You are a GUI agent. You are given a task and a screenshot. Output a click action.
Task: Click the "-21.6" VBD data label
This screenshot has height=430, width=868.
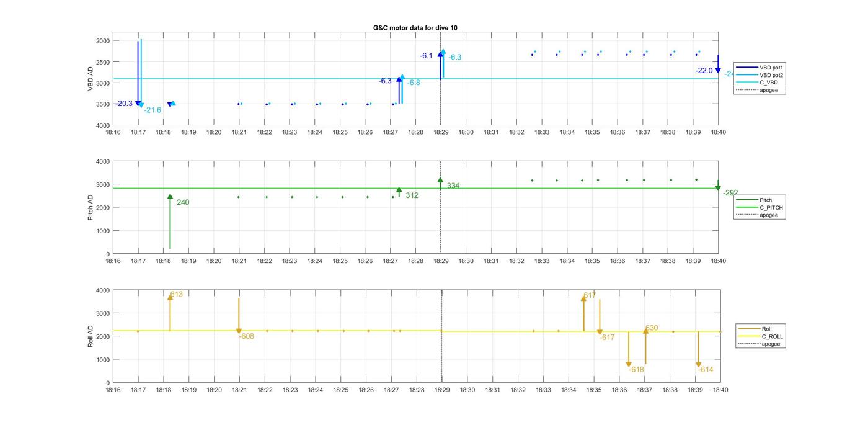pyautogui.click(x=153, y=110)
